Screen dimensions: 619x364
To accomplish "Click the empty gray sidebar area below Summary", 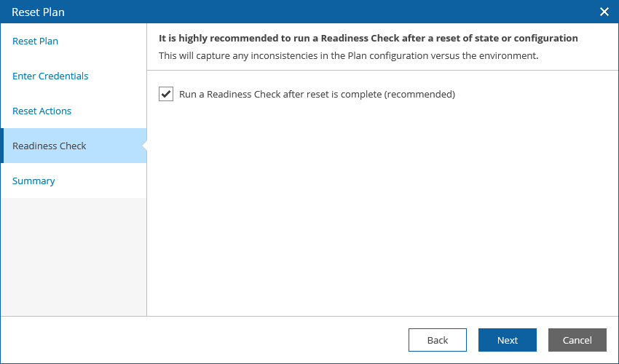I will pos(73,255).
